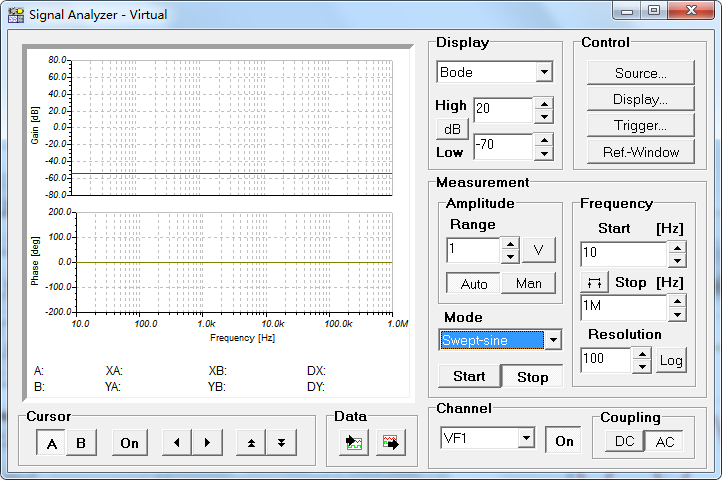Screen dimensions: 722x480
Task: Click the dB unit button
Action: (452, 129)
